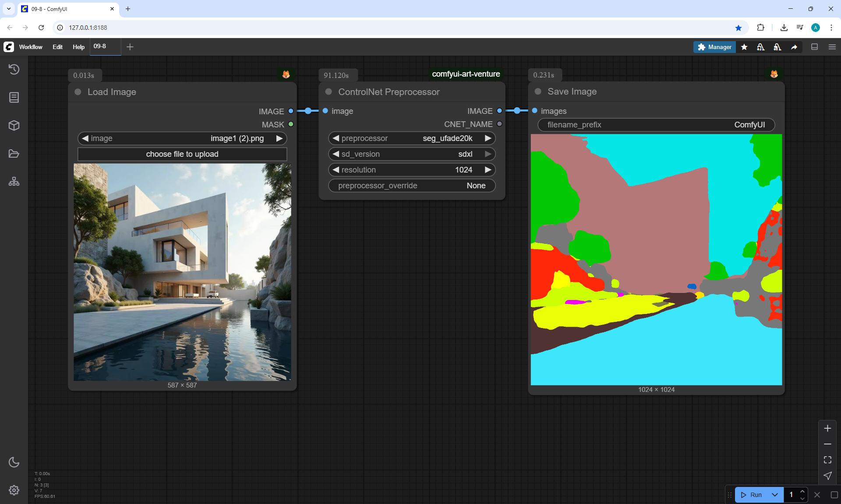Open the Workflow menu
The image size is (841, 504).
click(x=31, y=47)
